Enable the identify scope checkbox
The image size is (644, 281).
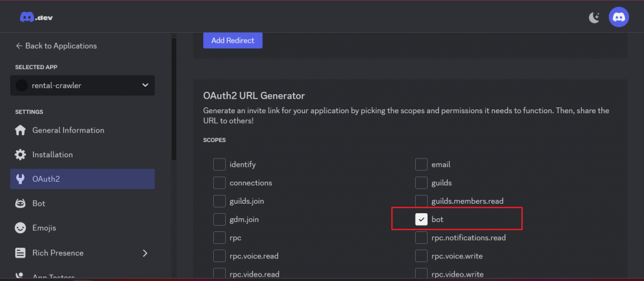tap(219, 165)
